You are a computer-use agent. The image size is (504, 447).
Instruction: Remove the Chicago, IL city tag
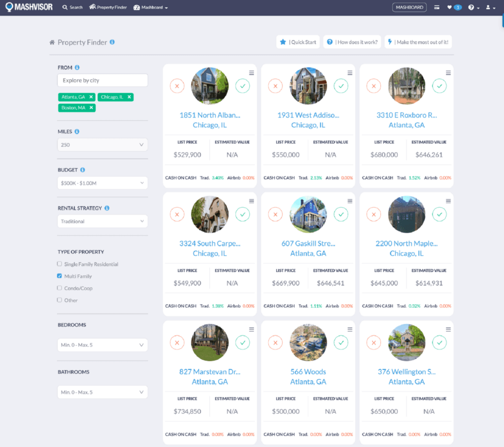pyautogui.click(x=129, y=97)
